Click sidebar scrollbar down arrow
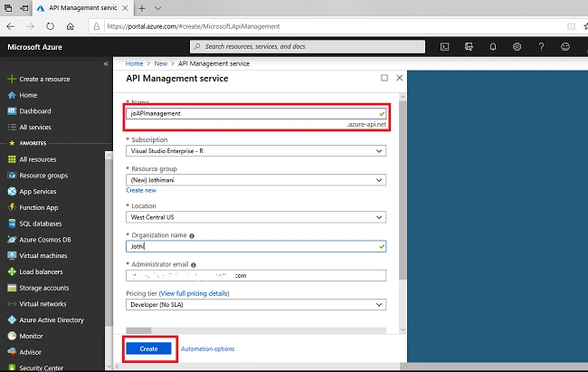The image size is (588, 372). tap(109, 367)
